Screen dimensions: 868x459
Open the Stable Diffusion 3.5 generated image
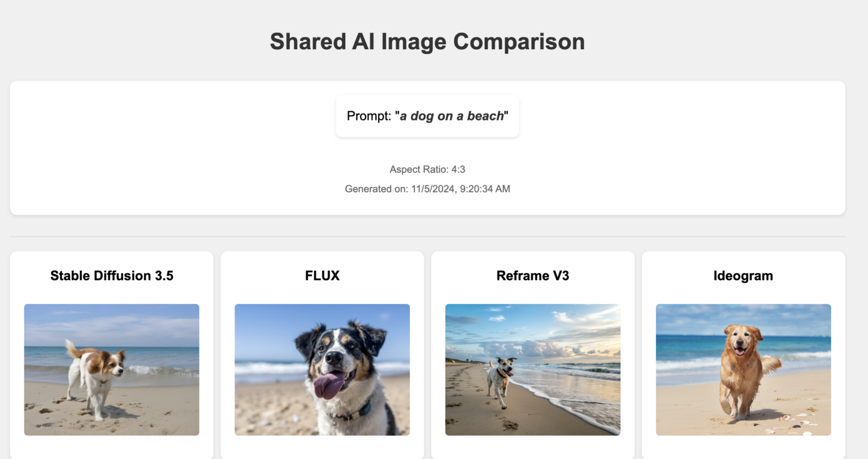point(111,370)
